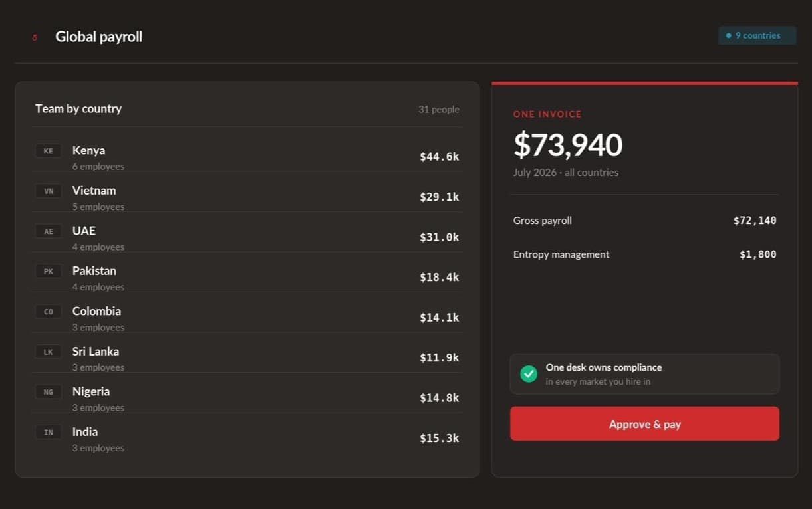Click the LK country code badge
The image size is (812, 509).
point(48,352)
